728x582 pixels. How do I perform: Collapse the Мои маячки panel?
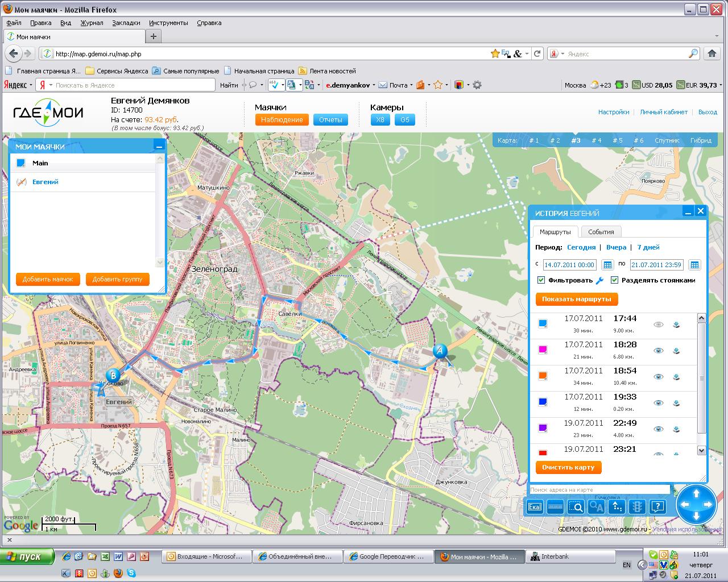pyautogui.click(x=159, y=147)
